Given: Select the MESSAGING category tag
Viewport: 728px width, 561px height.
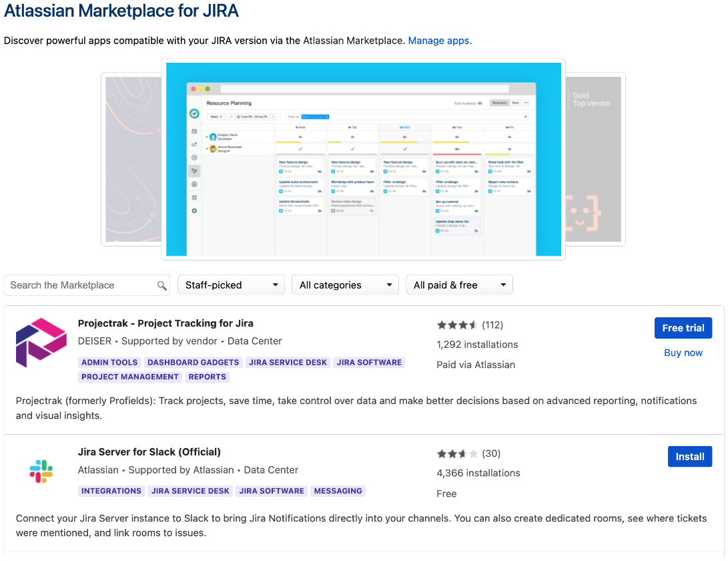Looking at the screenshot, I should 338,490.
